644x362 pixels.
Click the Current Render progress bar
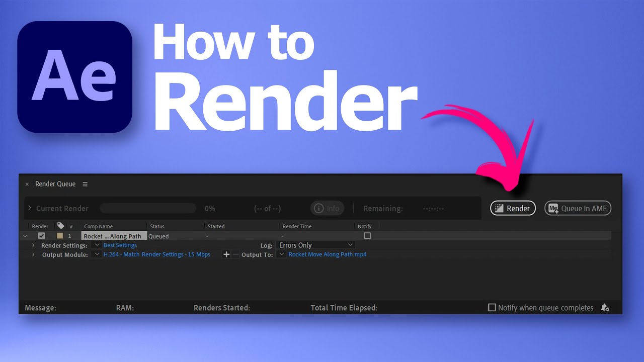coord(148,208)
